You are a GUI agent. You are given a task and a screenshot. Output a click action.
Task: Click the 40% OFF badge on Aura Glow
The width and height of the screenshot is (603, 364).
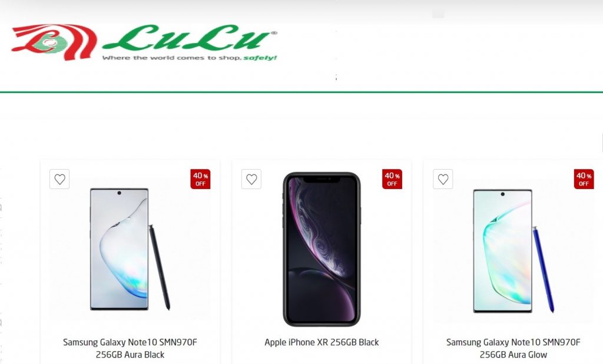584,179
